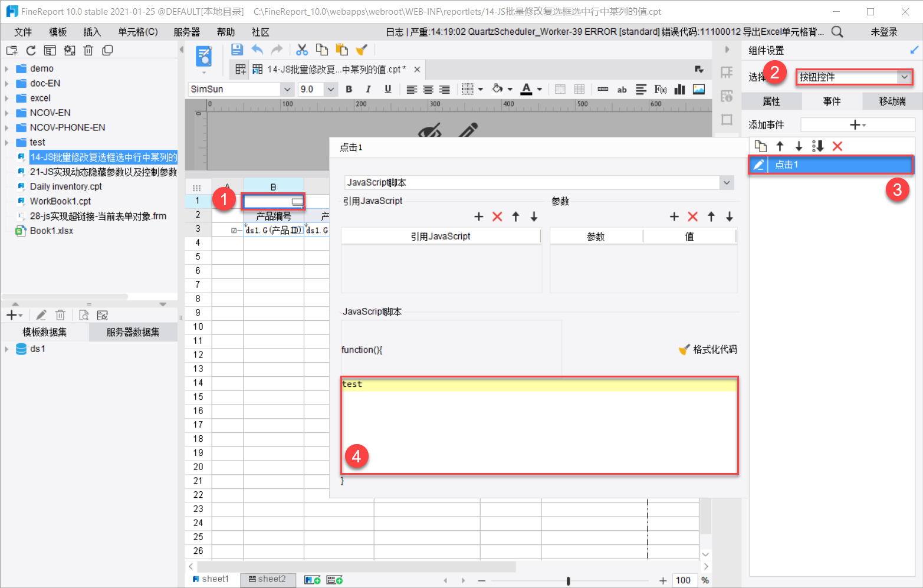Screen dimensions: 923x588
Task: Add a referenced JavaScript with plus icon
Action: click(x=479, y=217)
